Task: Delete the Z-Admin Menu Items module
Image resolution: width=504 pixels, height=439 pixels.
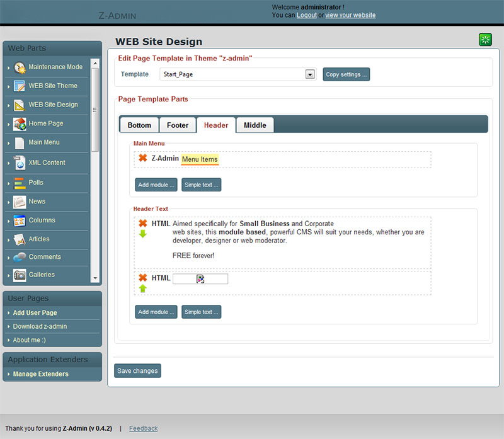Action: coord(143,158)
